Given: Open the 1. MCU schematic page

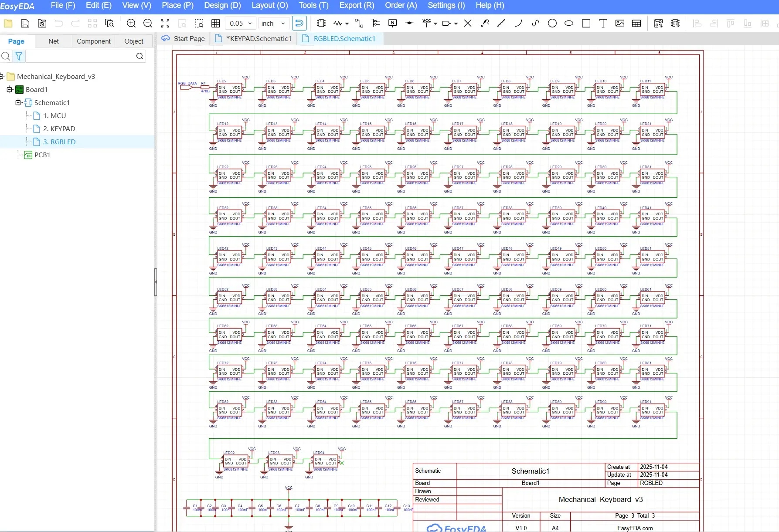Looking at the screenshot, I should [54, 116].
